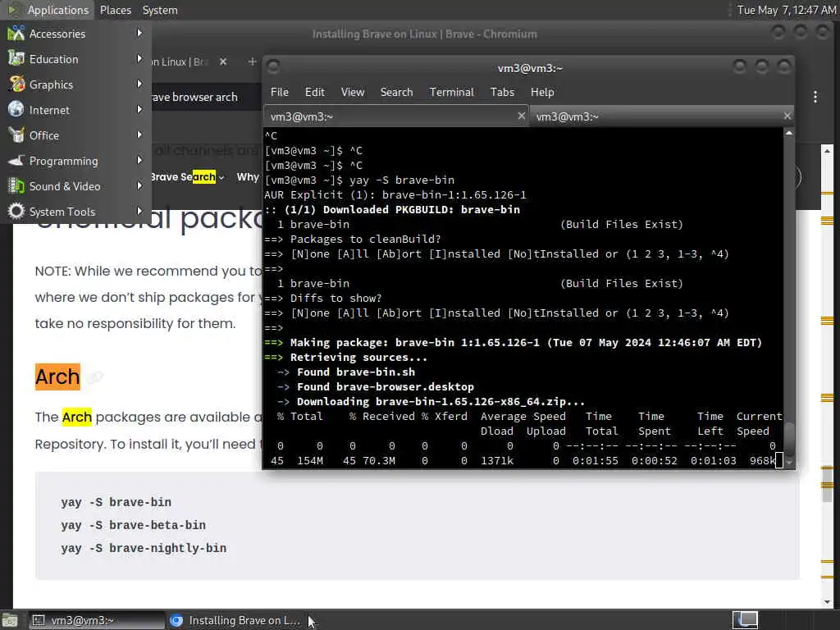Screen dimensions: 840x630
Task: Open the Programming menu category
Action: (x=75, y=161)
